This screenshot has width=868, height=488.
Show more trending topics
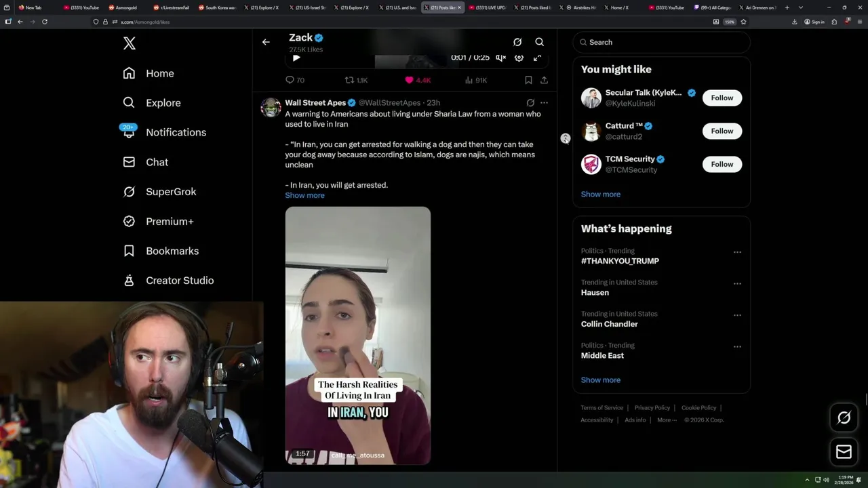coord(600,380)
